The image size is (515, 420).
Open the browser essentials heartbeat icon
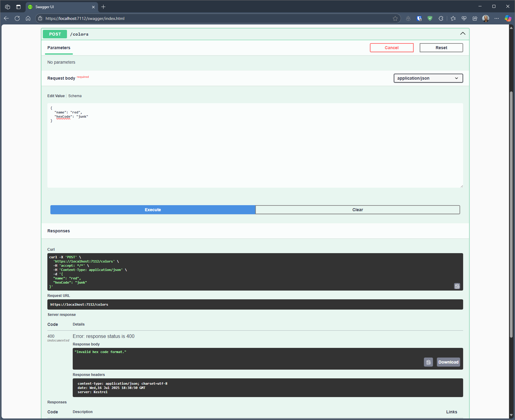pos(464,18)
